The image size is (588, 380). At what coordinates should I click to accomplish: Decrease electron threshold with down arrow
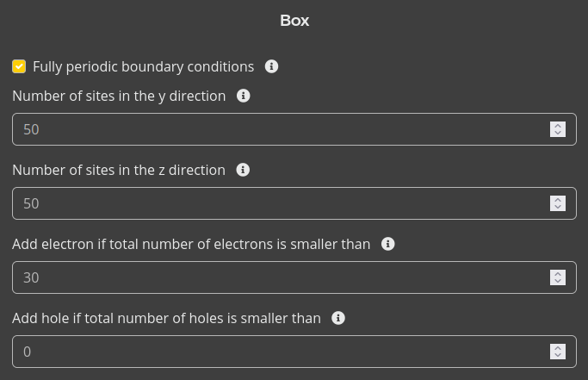[558, 282]
